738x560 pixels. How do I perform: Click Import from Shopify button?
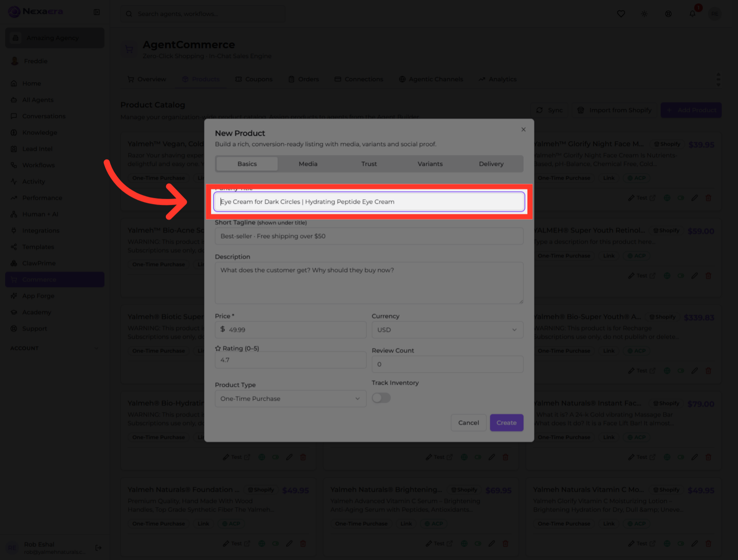(x=614, y=110)
